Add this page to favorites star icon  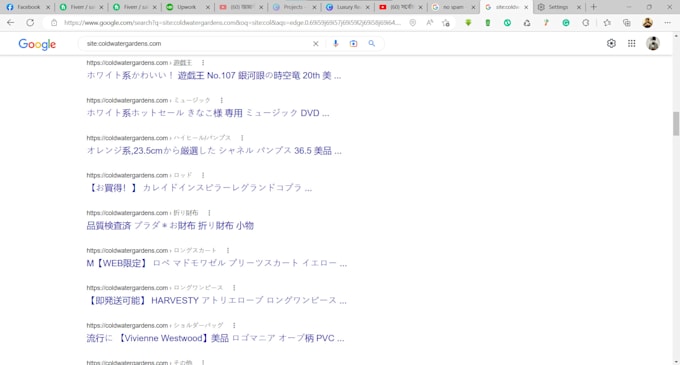click(446, 23)
